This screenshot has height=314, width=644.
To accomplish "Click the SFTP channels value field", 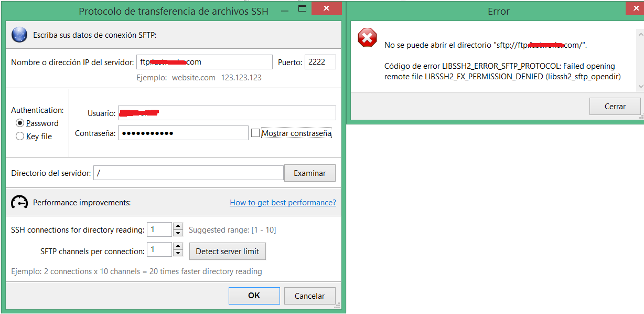I will [159, 249].
